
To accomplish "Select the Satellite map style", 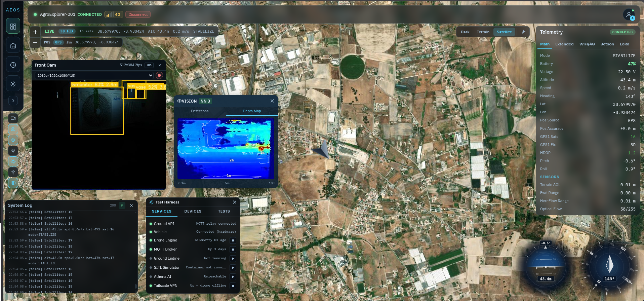I will (504, 32).
